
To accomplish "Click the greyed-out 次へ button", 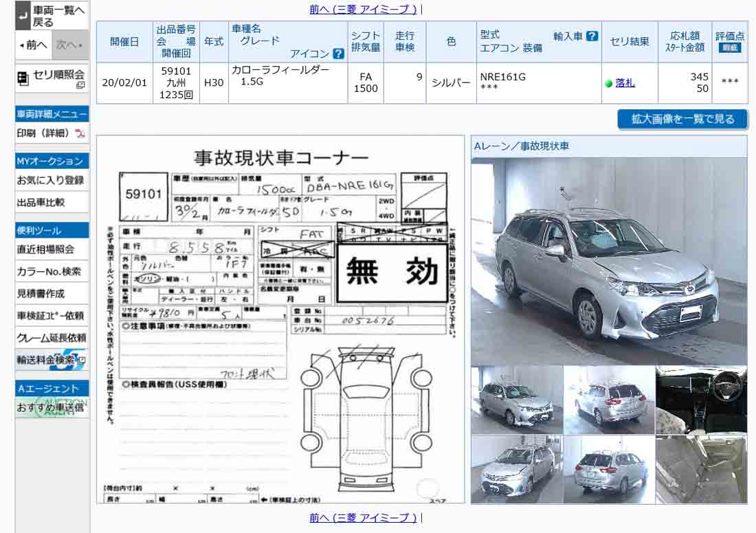I will pos(70,45).
